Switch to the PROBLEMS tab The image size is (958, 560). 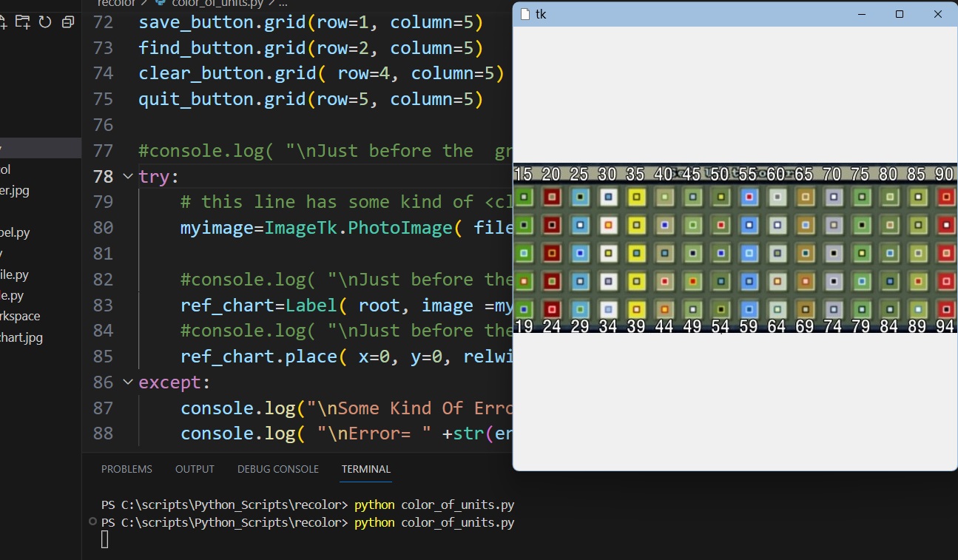127,469
